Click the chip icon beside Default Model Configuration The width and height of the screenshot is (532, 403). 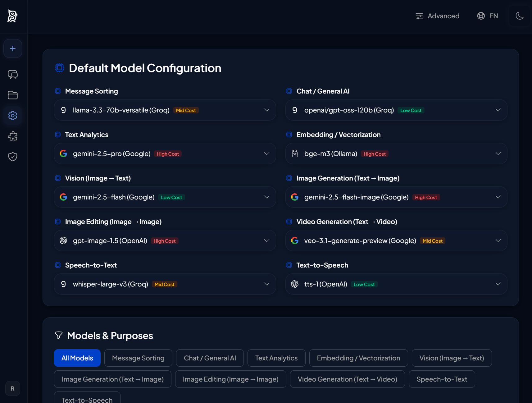pyautogui.click(x=60, y=68)
